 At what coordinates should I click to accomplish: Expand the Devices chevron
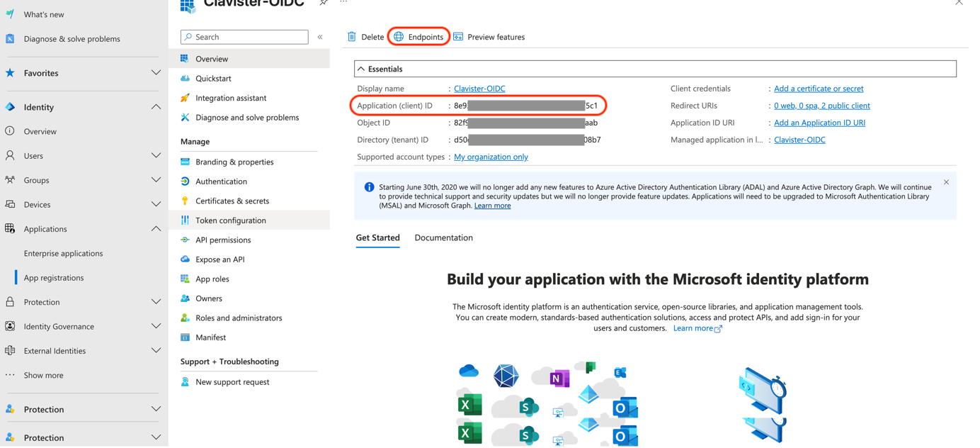click(x=156, y=204)
